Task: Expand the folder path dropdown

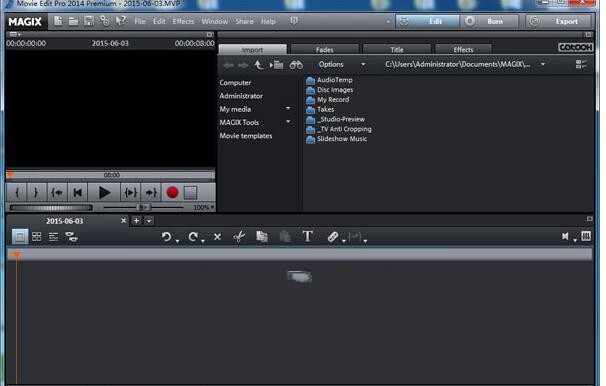Action: (x=543, y=65)
